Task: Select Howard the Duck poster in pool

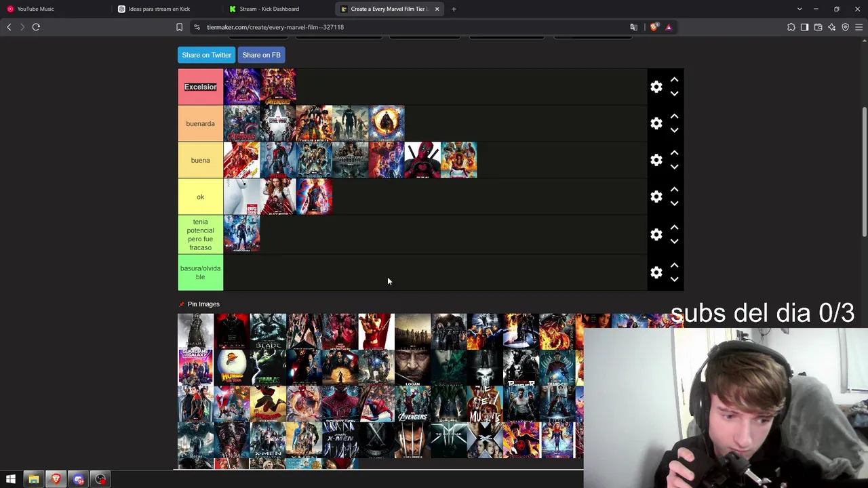Action: point(232,368)
